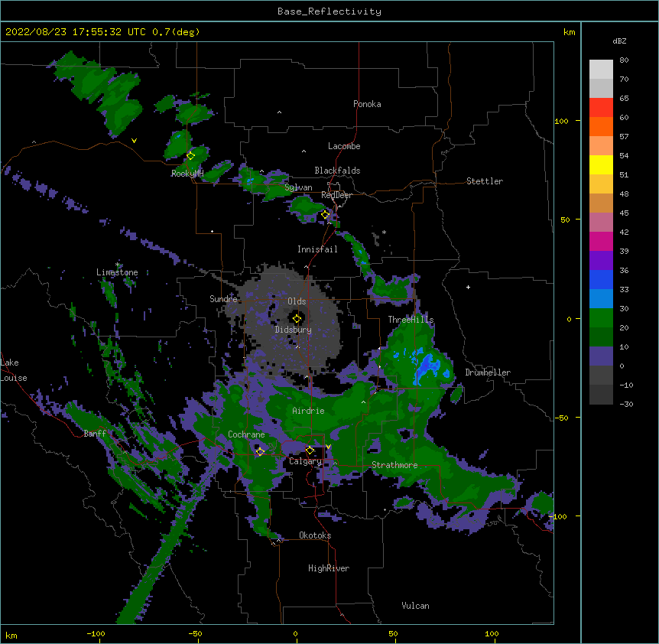The image size is (659, 644).
Task: Click the Limestone label
Action: tap(117, 272)
